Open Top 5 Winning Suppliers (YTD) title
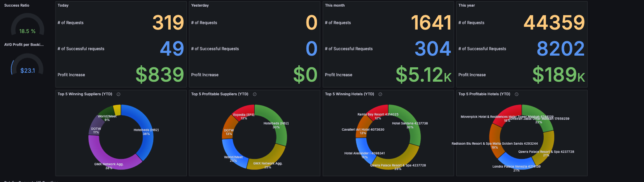 pyautogui.click(x=85, y=94)
